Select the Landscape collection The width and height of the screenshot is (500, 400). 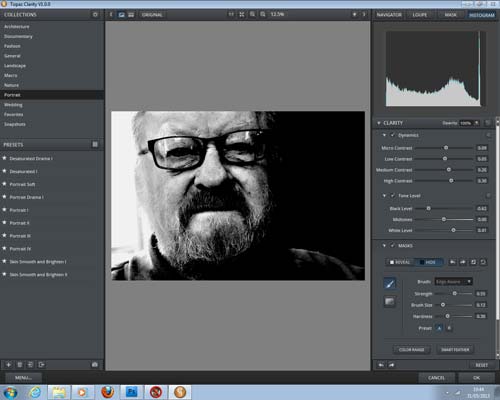pos(52,66)
